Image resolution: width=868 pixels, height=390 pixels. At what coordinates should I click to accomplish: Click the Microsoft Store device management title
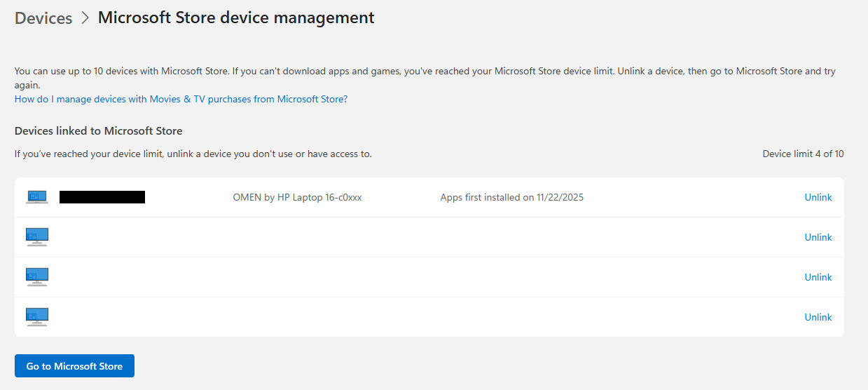coord(236,18)
